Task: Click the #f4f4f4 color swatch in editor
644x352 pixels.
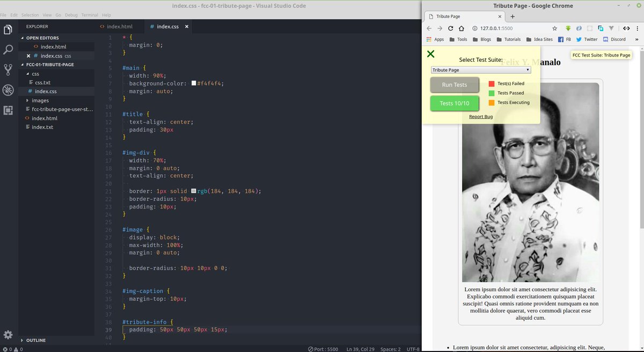Action: pyautogui.click(x=194, y=83)
